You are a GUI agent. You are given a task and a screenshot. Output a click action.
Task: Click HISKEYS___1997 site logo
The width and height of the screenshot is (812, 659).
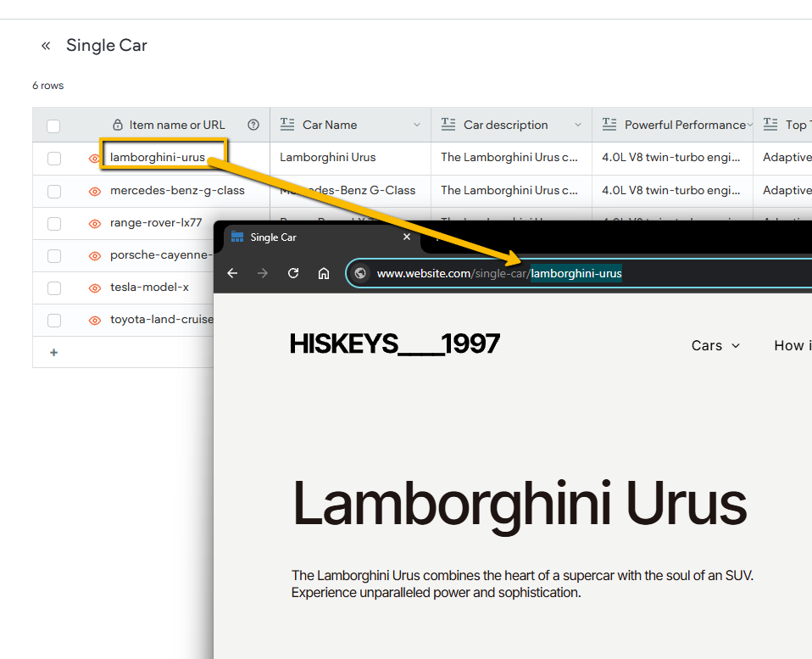(395, 343)
